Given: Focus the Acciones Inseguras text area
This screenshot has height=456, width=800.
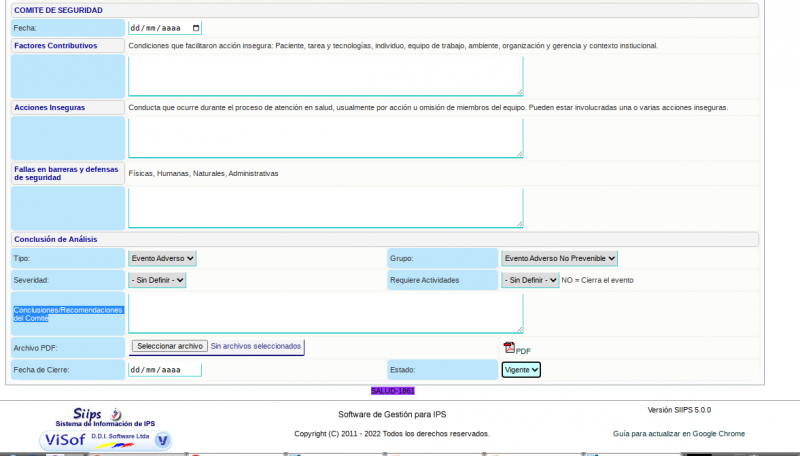Looking at the screenshot, I should (326, 138).
